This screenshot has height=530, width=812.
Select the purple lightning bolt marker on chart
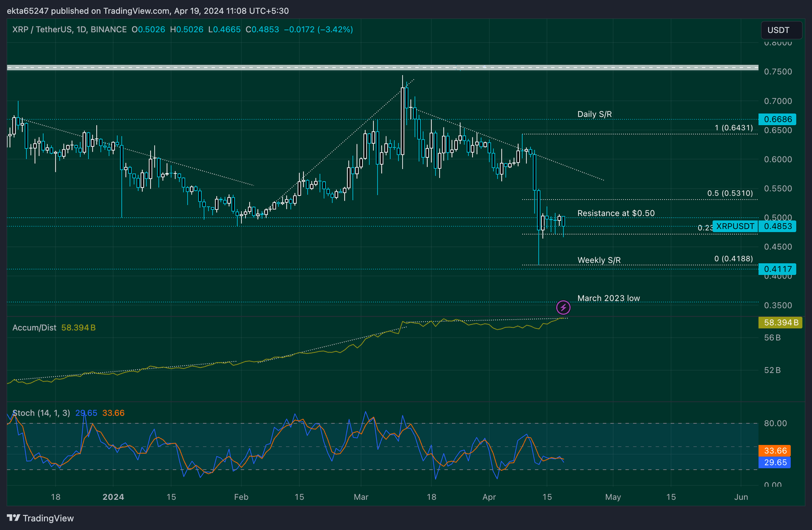coord(563,307)
